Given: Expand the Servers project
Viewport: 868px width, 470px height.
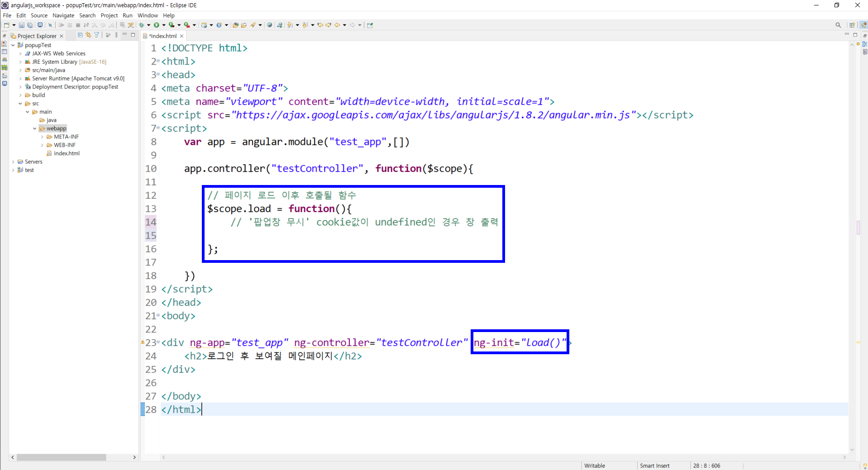Looking at the screenshot, I should coord(13,162).
